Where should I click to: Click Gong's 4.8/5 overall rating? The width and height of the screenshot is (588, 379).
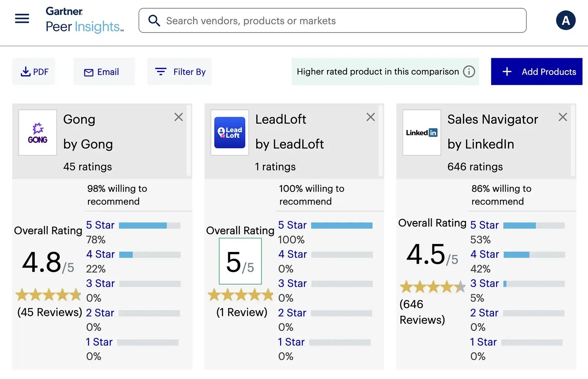(48, 262)
